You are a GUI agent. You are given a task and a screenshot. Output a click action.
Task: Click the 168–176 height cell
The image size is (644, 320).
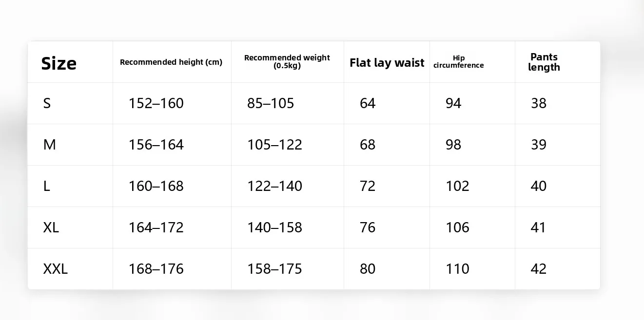coord(156,269)
